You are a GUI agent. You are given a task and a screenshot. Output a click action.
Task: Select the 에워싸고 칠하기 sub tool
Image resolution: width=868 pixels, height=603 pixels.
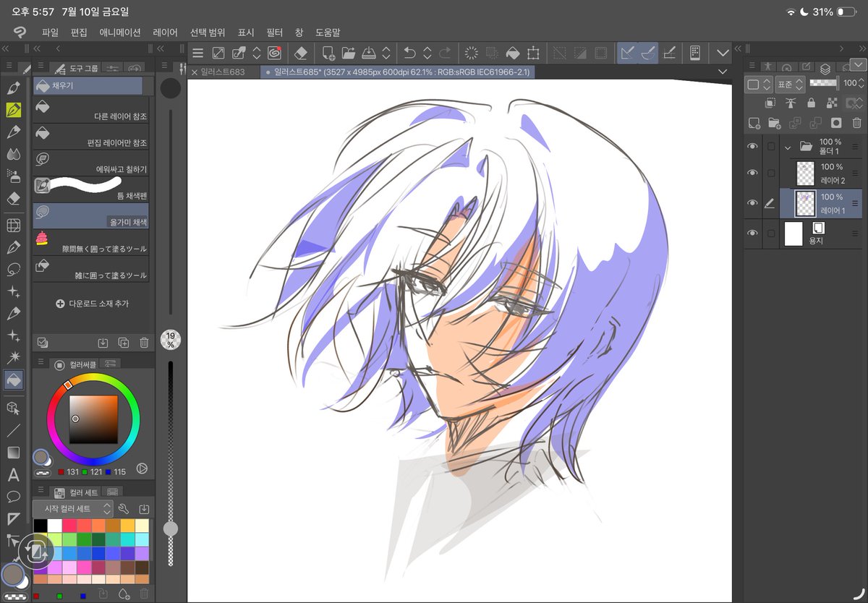[91, 161]
